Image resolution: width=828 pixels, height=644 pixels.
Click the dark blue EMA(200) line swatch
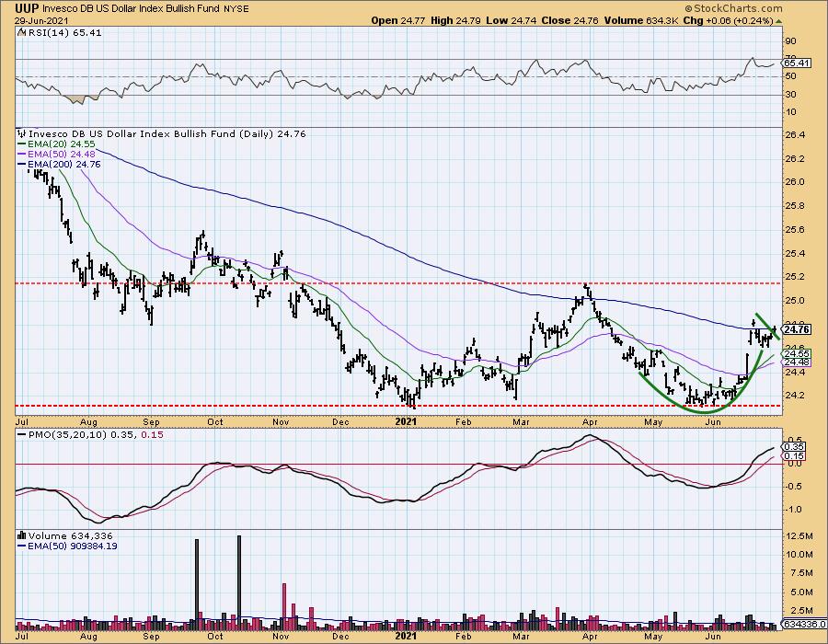[21, 165]
